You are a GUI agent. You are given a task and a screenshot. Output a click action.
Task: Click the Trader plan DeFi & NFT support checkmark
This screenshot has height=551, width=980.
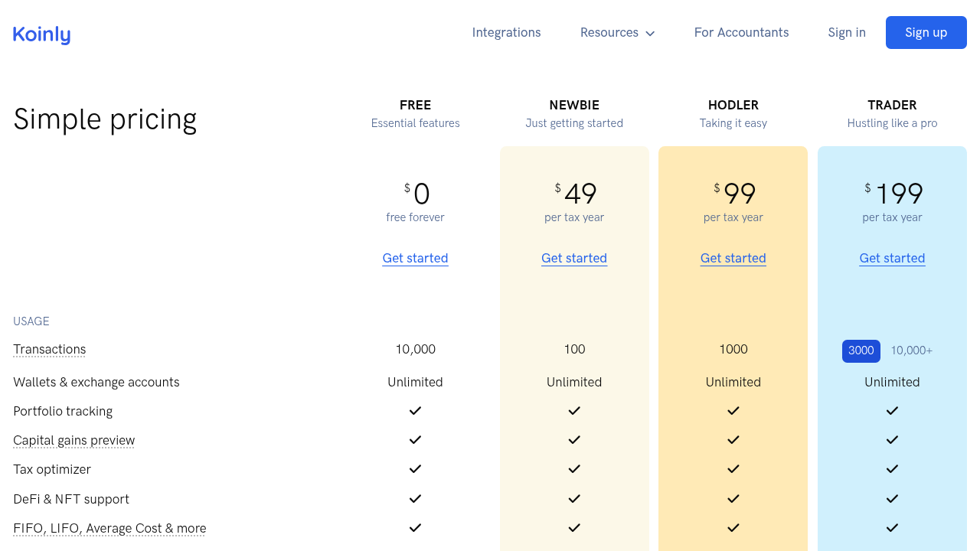pos(892,499)
